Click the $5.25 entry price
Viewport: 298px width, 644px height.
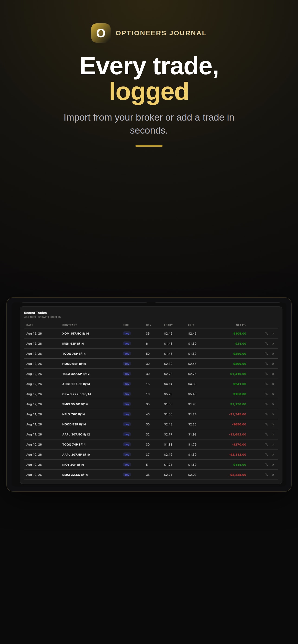pos(168,394)
